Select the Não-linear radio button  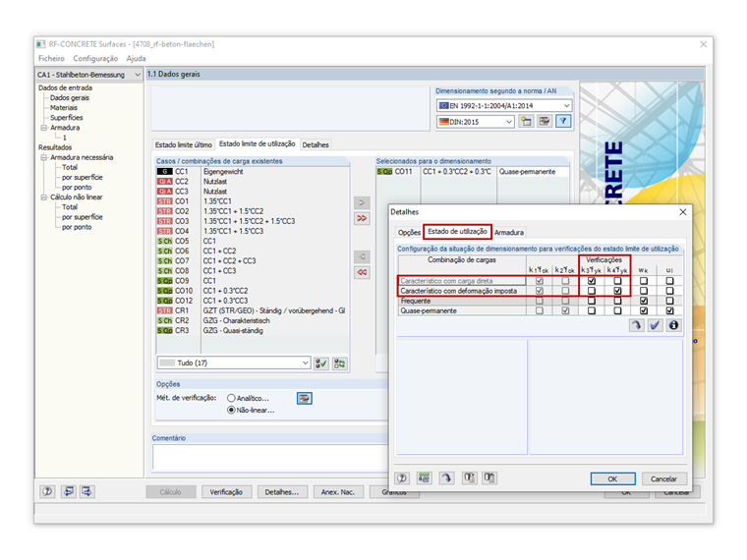(231, 410)
